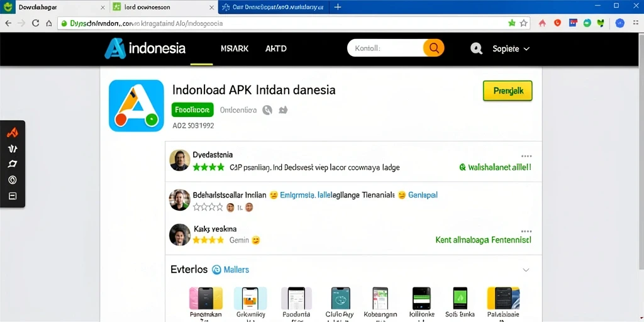Click the Onicentioa text

pos(238,110)
